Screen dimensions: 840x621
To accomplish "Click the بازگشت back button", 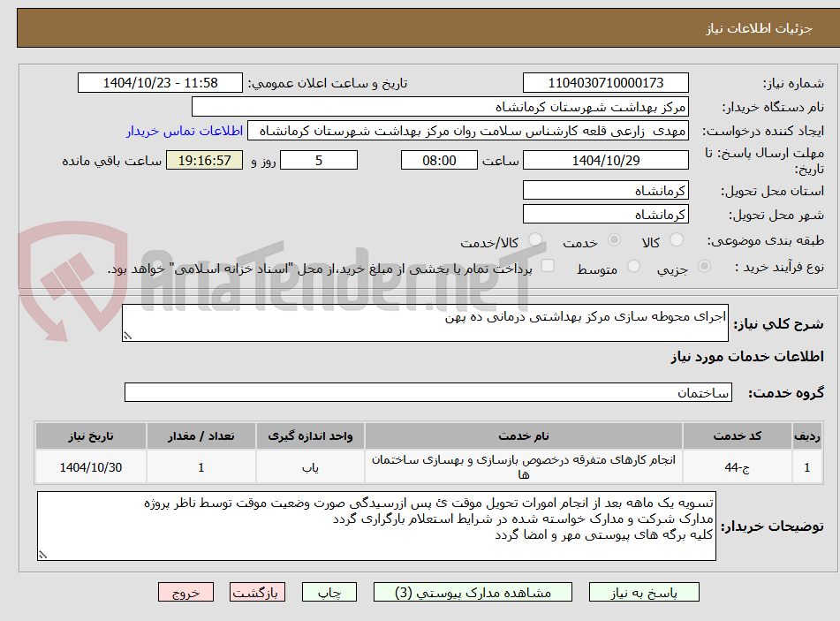I will click(x=257, y=593).
